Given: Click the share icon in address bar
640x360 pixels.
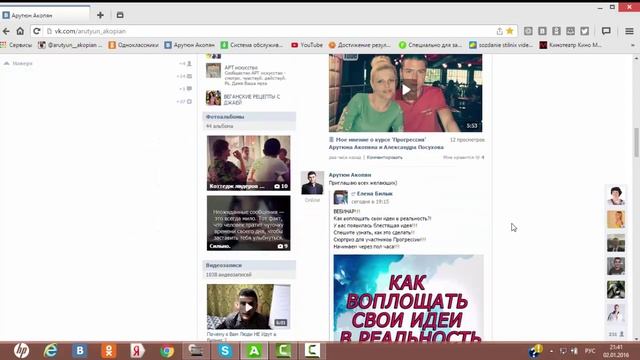Looking at the screenshot, I should (x=500, y=31).
